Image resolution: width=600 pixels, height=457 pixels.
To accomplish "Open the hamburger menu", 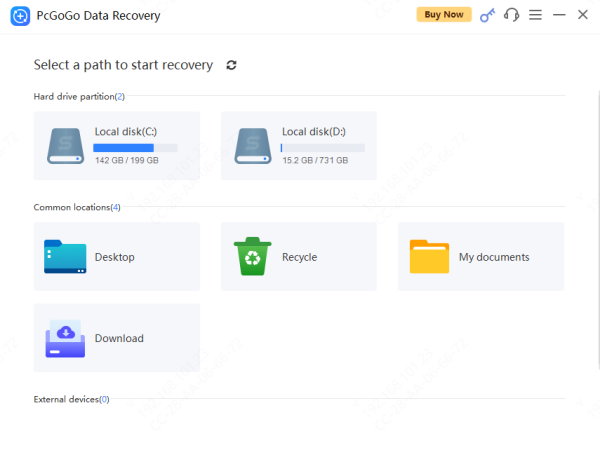I will pos(535,15).
